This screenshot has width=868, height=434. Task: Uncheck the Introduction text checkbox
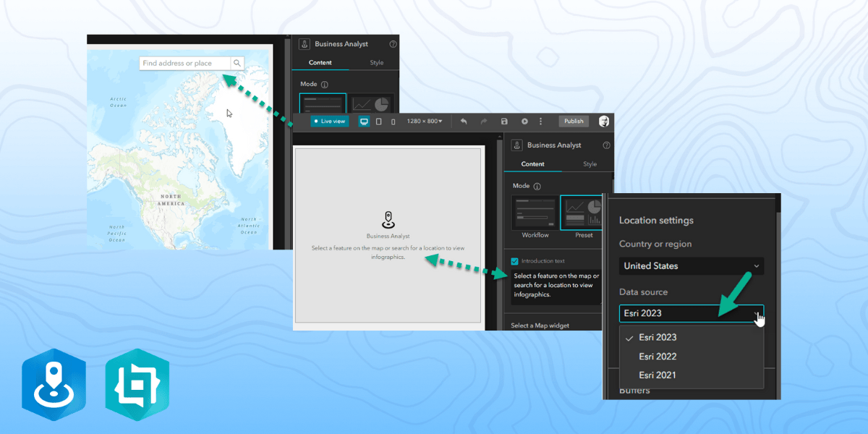pyautogui.click(x=514, y=261)
